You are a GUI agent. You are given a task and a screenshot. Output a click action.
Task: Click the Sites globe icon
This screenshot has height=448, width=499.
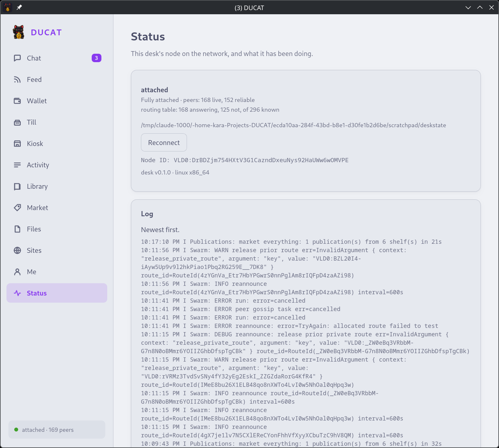(17, 251)
